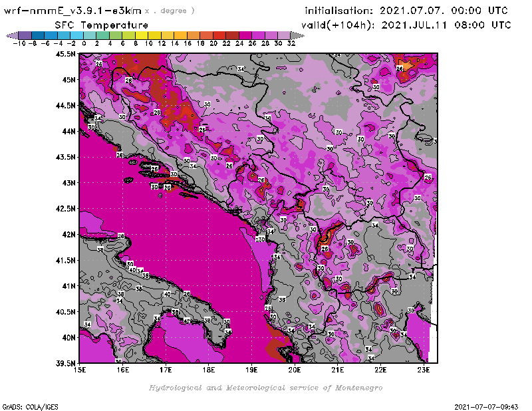Select the color bar segment between 26 and 28
Screen dimensions: 532x411
[x=258, y=35]
